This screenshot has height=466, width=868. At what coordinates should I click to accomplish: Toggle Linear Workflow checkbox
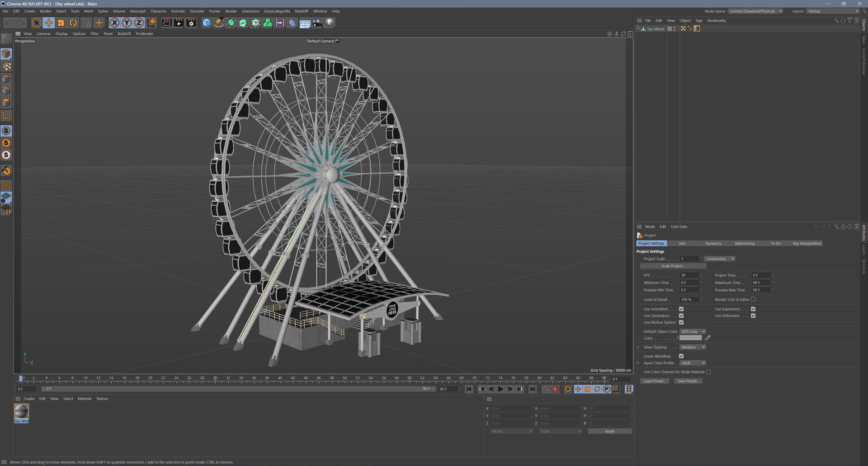point(681,356)
